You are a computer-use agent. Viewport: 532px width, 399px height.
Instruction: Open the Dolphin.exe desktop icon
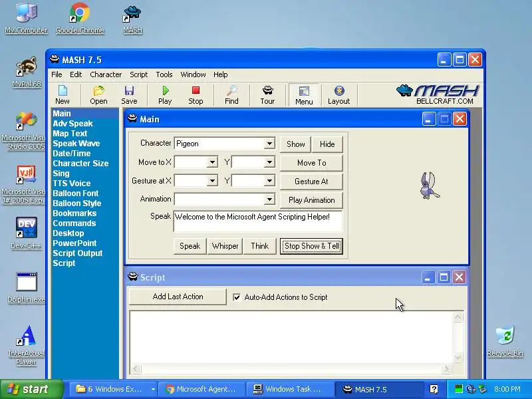[26, 288]
